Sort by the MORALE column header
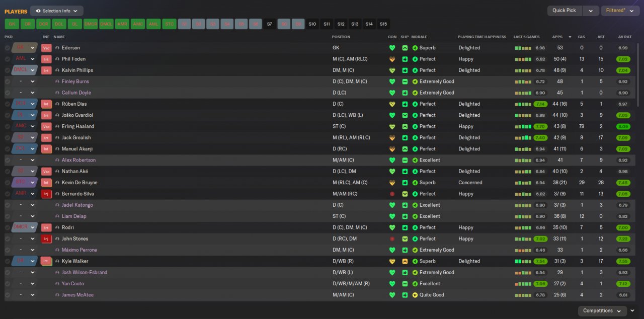Image resolution: width=644 pixels, height=319 pixels. (x=419, y=37)
